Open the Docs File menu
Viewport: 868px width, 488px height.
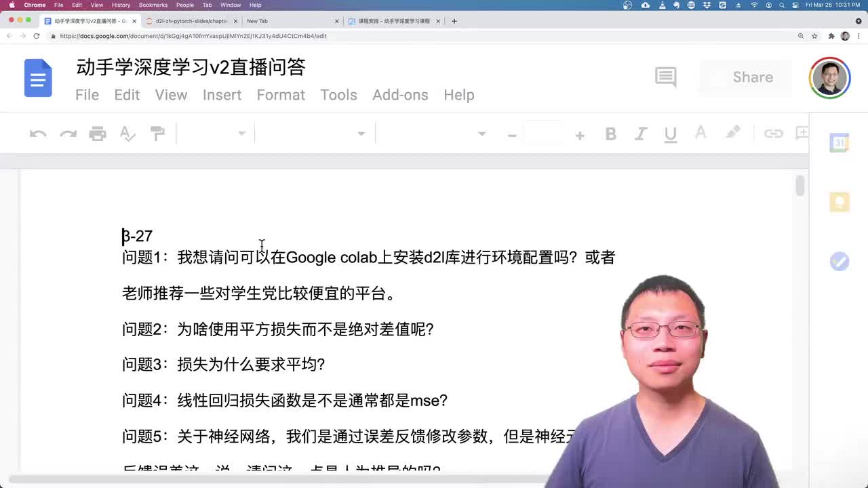coord(87,95)
